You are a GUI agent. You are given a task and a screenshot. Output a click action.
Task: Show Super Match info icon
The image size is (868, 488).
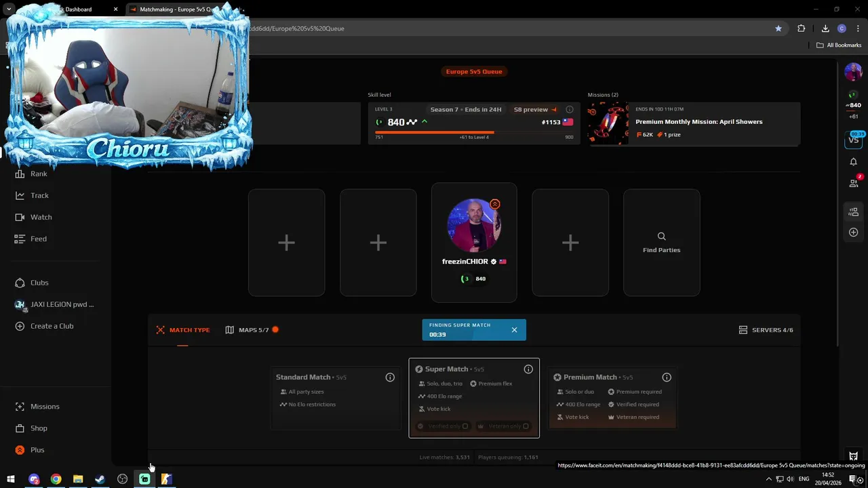528,369
